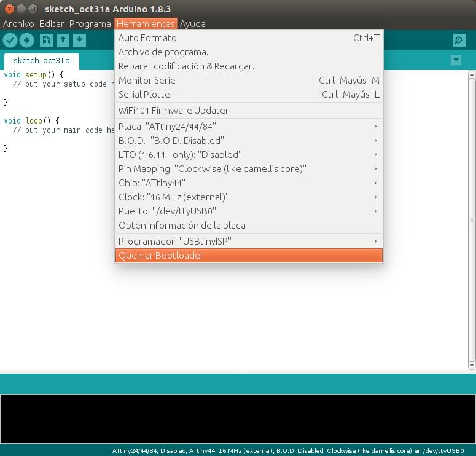Click the scrollbar down arrow in editor

click(x=472, y=366)
